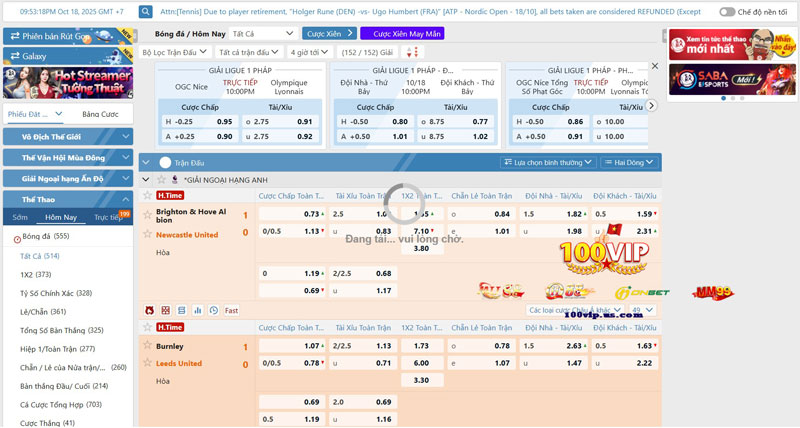Image resolution: width=800 pixels, height=428 pixels.
Task: Click the Cược Xiên May Mắn button
Action: [x=402, y=34]
